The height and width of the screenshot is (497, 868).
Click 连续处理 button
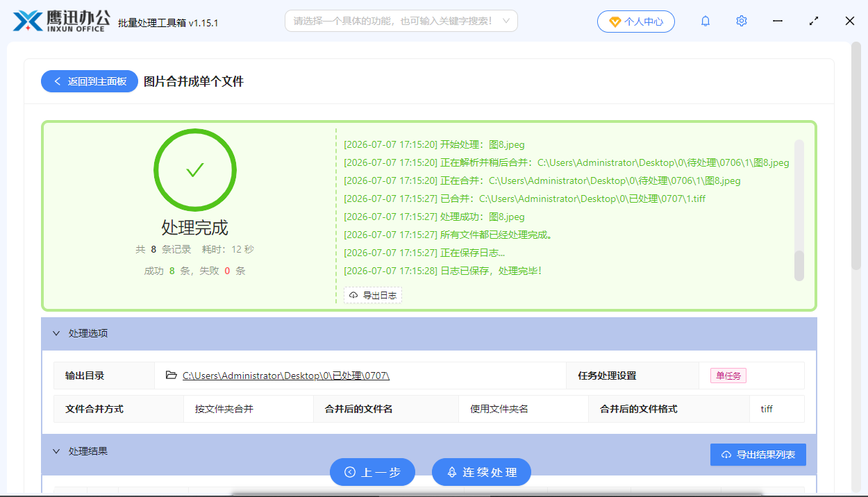[x=481, y=472]
